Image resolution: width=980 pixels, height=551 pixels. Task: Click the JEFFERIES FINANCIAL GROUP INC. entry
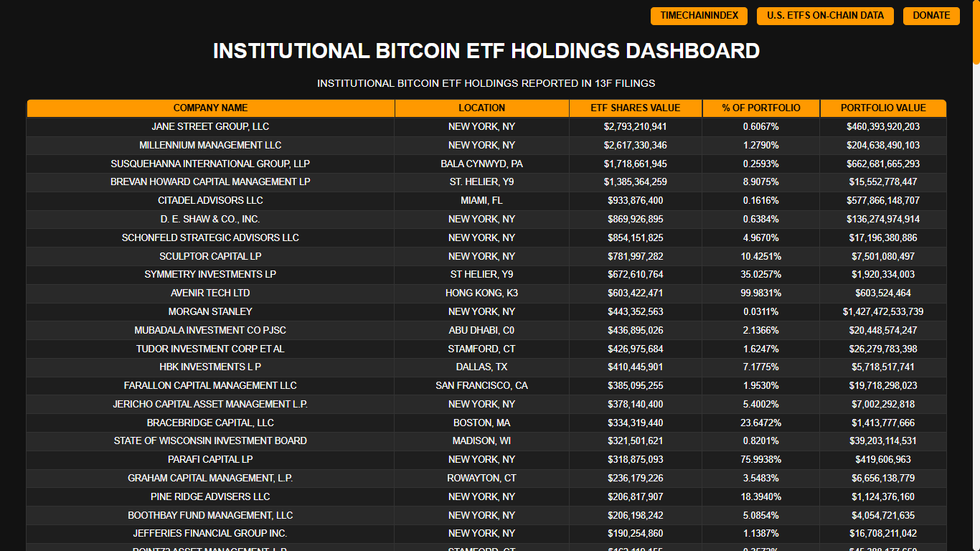[x=210, y=533]
